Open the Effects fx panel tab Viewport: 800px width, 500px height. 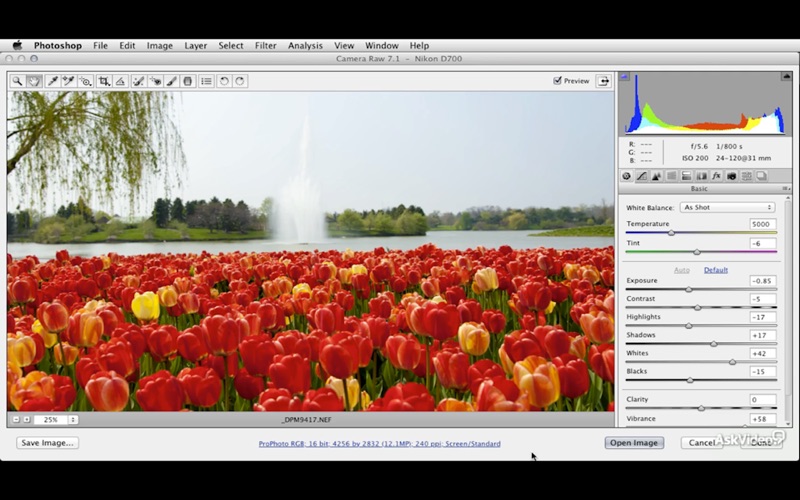click(716, 176)
